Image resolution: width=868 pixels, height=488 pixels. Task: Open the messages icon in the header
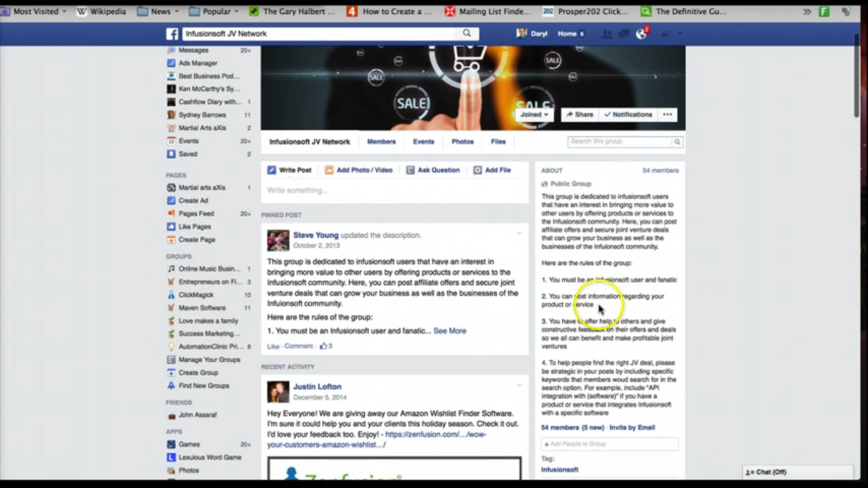(x=624, y=34)
